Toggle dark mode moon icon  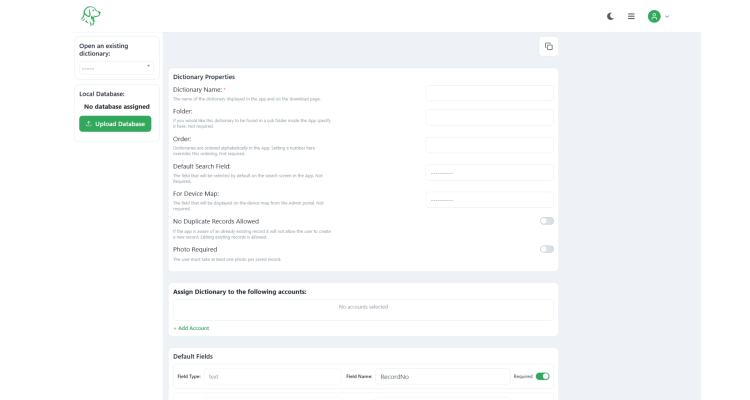point(610,16)
